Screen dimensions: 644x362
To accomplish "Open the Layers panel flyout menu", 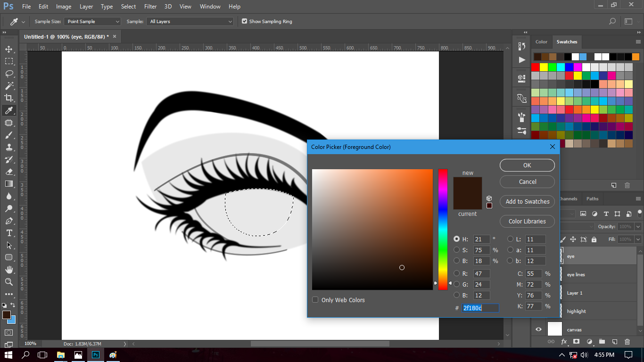I will point(638,199).
